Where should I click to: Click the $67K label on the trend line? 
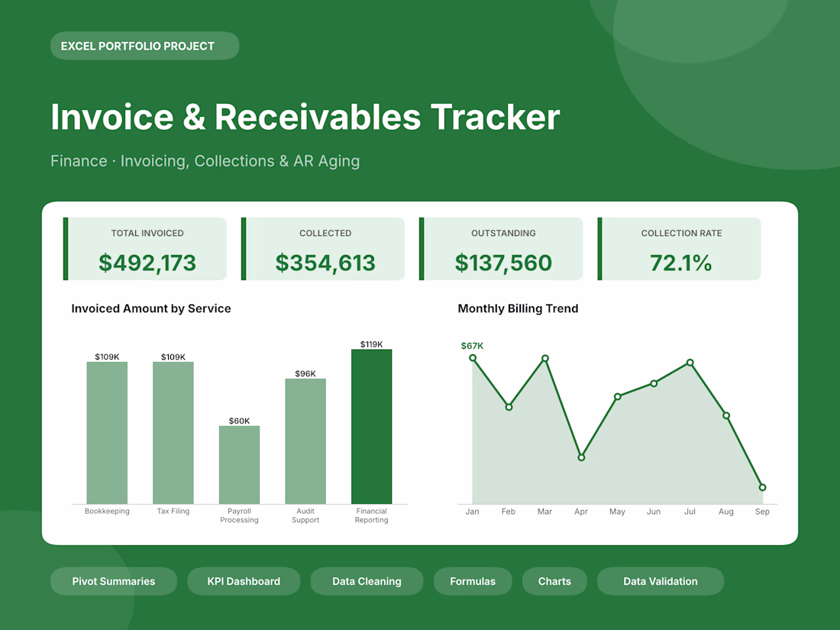(472, 346)
